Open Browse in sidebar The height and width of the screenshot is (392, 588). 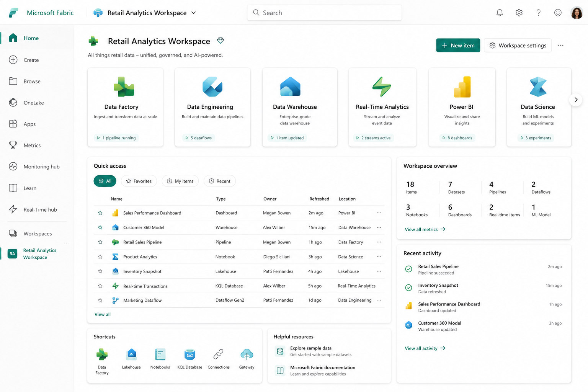click(x=37, y=81)
